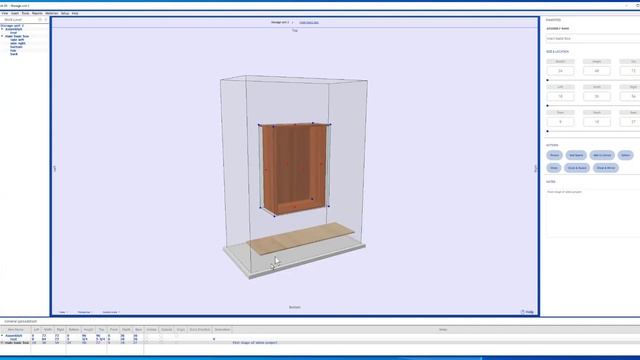This screenshot has height=360, width=640.
Task: Click the Width label button above value 36
Action: 596,87
